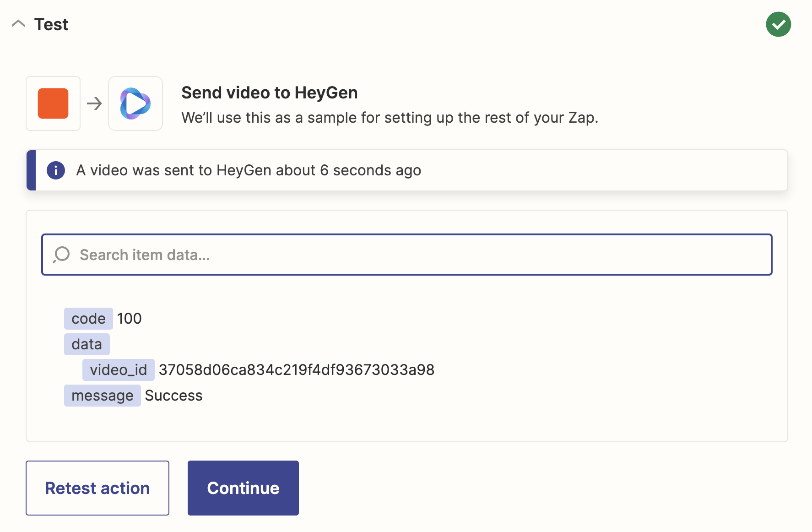Collapse the Test section chevron

pyautogui.click(x=18, y=24)
